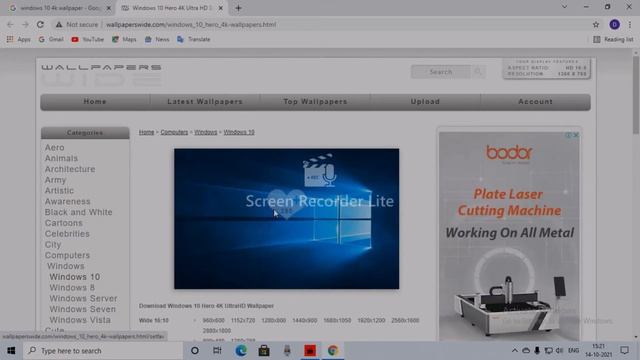The width and height of the screenshot is (640, 360).
Task: Click the browser back arrow
Action: [x=10, y=24]
